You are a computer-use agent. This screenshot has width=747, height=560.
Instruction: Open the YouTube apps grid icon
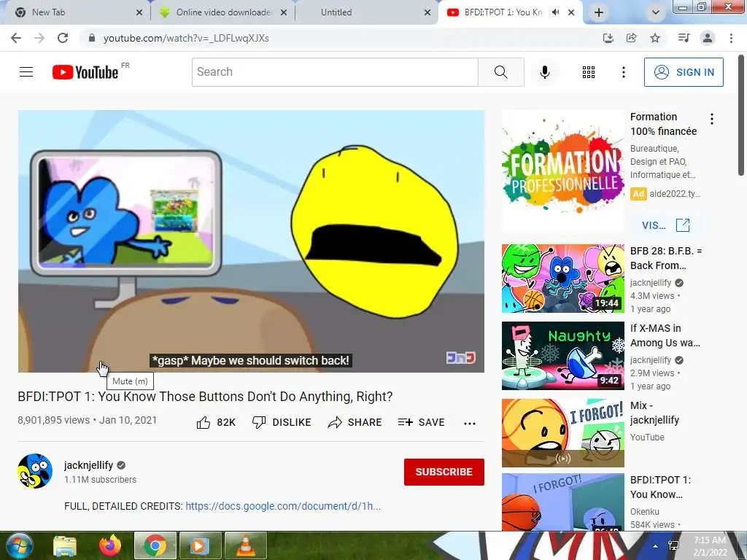[589, 72]
